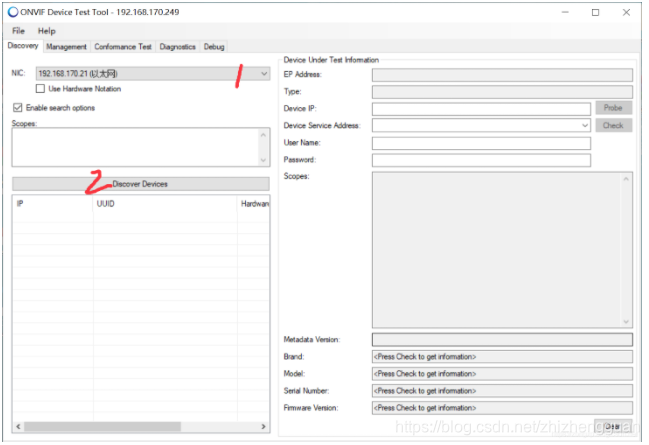Image resolution: width=649 pixels, height=445 pixels.
Task: Open the Diagnostics tab
Action: [x=178, y=47]
